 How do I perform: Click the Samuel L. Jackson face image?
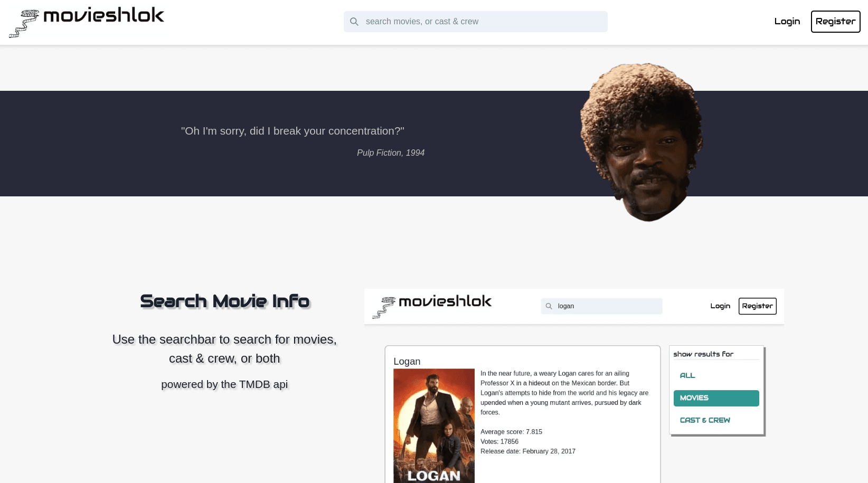coord(641,143)
